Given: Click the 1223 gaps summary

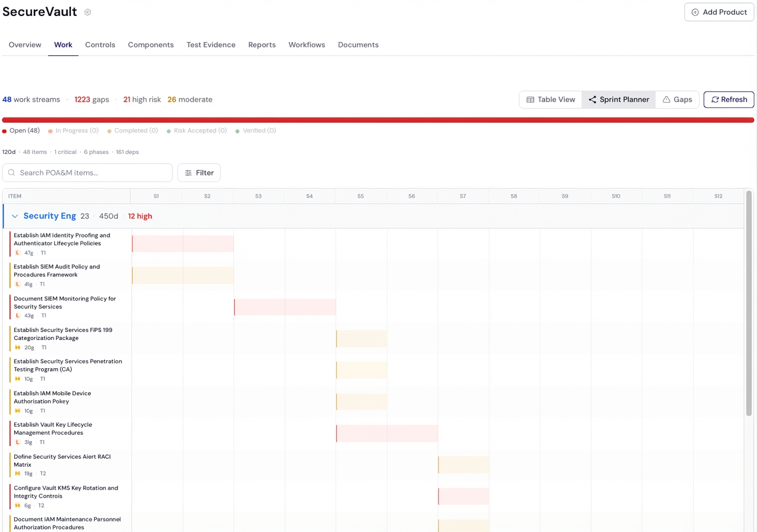Looking at the screenshot, I should click(x=92, y=100).
